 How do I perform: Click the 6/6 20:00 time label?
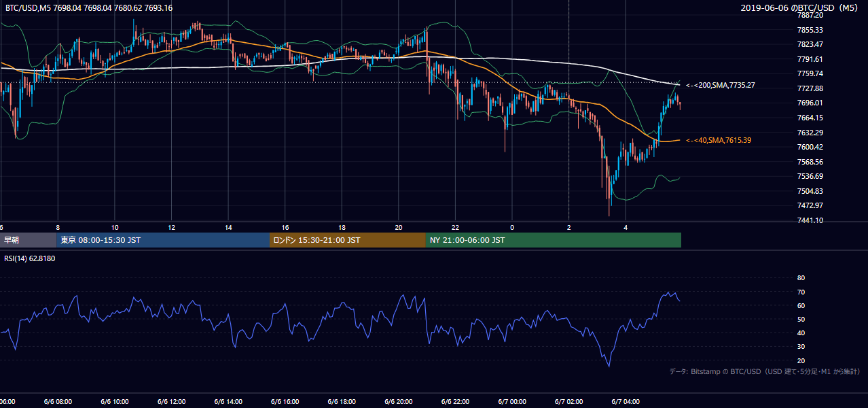click(399, 402)
